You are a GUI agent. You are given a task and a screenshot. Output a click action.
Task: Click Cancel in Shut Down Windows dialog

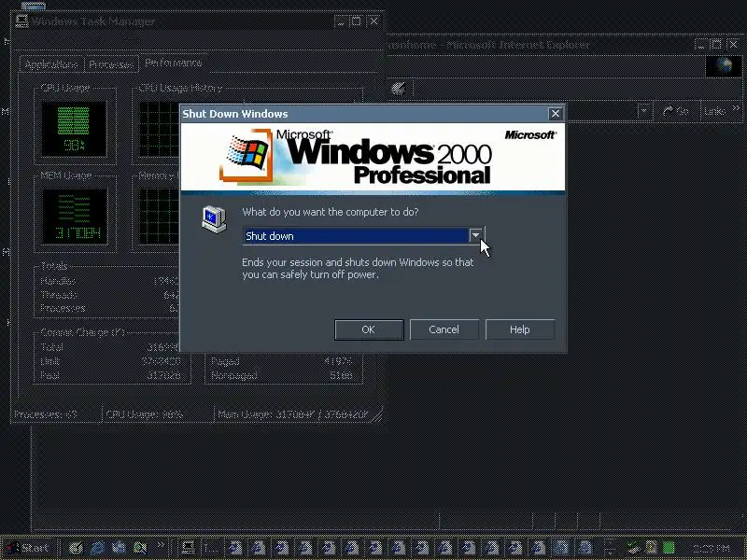(x=444, y=329)
